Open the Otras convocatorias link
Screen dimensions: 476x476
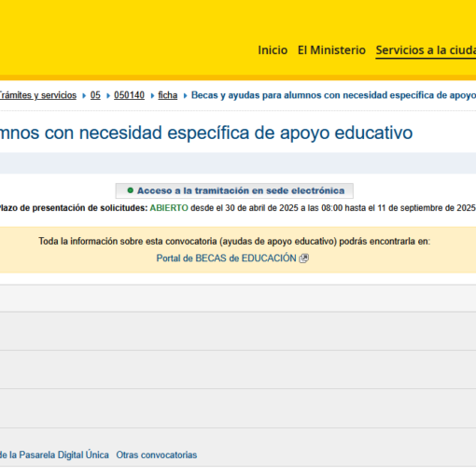click(x=157, y=455)
